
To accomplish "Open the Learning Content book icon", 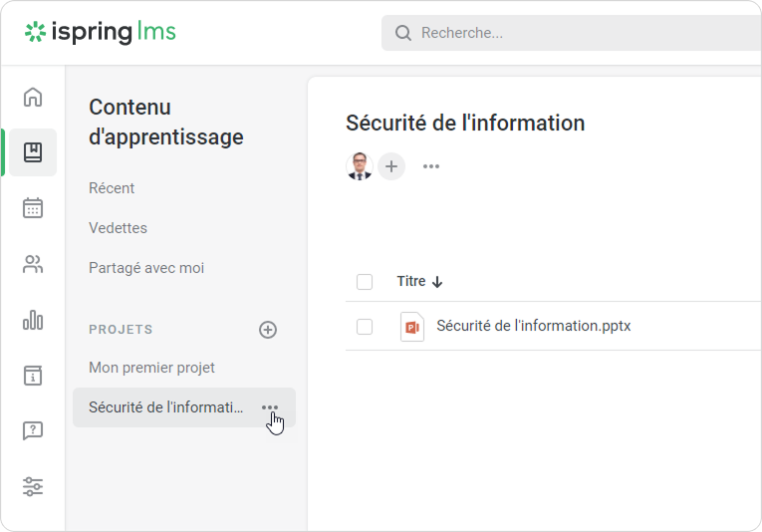I will point(33,152).
